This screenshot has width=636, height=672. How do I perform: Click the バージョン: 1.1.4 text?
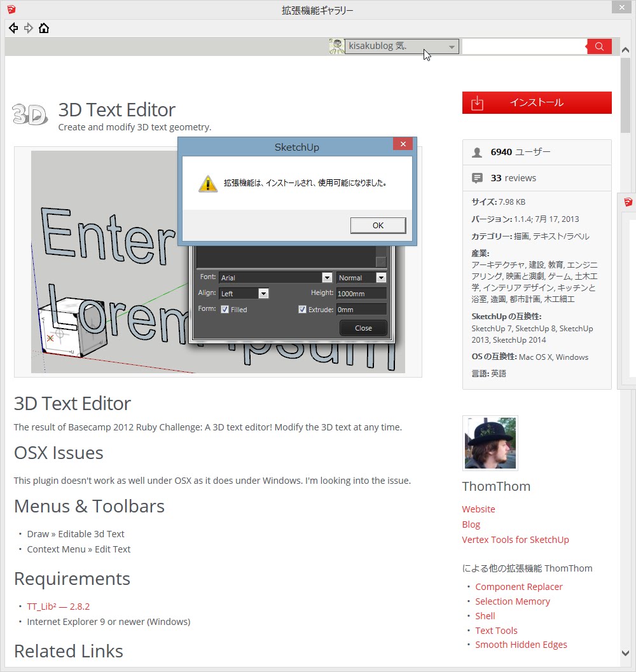tap(525, 219)
